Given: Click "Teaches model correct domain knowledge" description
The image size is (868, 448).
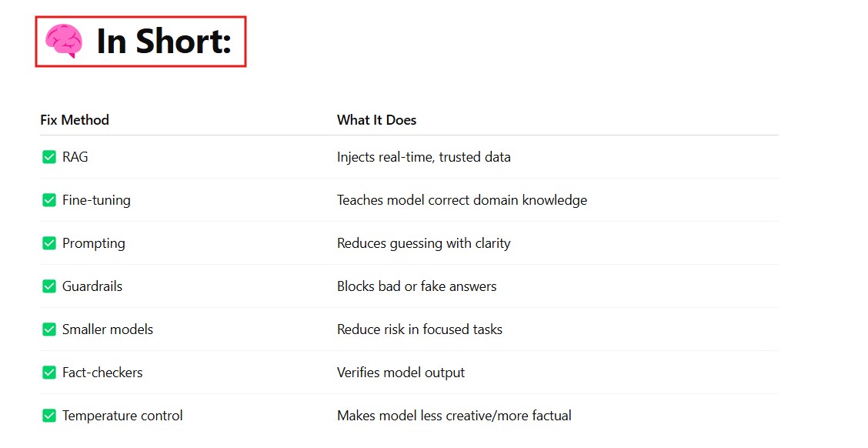Looking at the screenshot, I should click(462, 200).
